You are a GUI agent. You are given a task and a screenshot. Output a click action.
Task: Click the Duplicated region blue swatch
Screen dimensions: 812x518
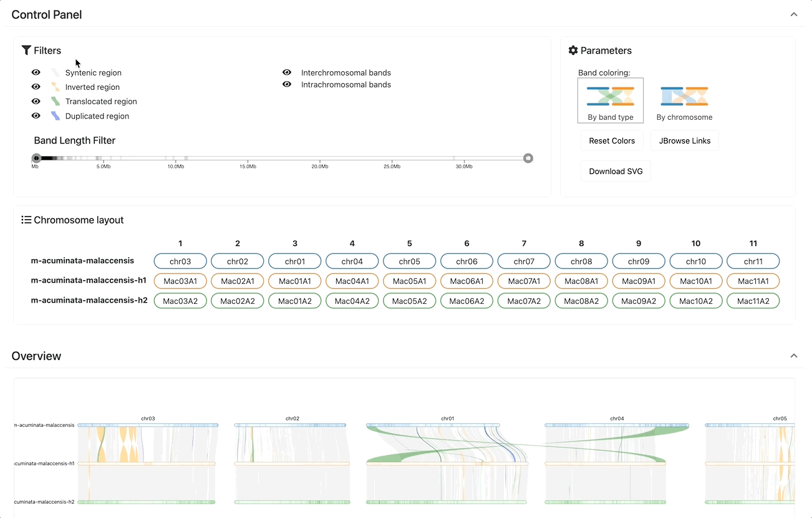point(56,116)
